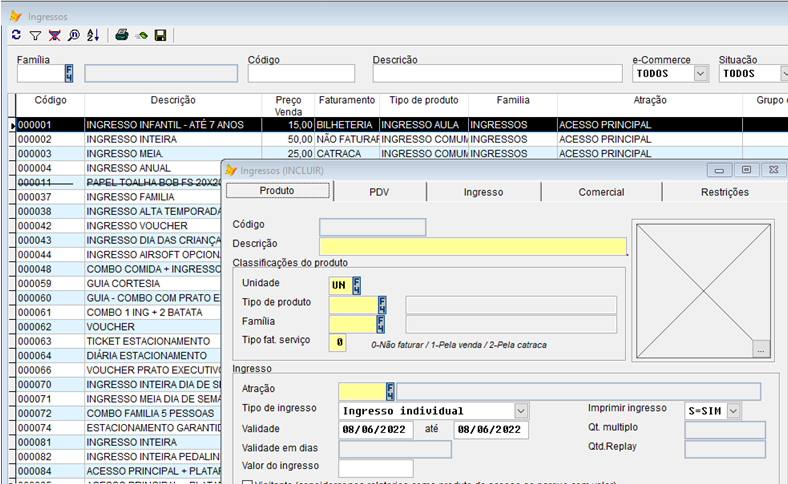Open the Imprimir ingresso S=SIM dropdown
Image resolution: width=788 pixels, height=484 pixels.
[x=734, y=411]
